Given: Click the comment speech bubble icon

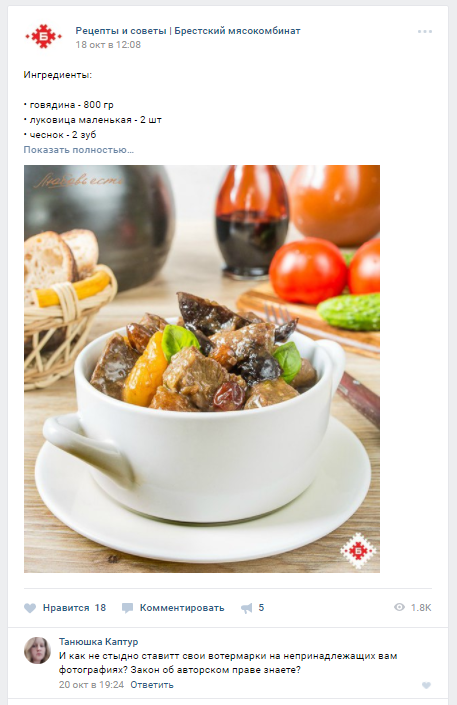Looking at the screenshot, I should (x=127, y=608).
